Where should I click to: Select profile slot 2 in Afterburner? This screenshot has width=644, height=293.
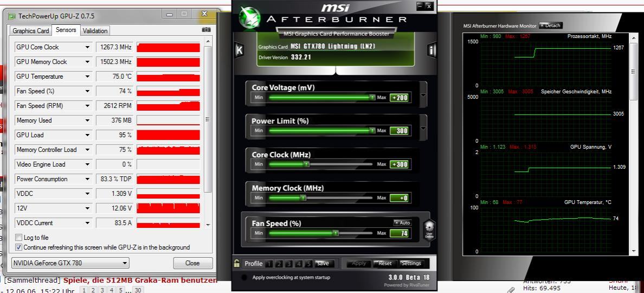coord(279,264)
